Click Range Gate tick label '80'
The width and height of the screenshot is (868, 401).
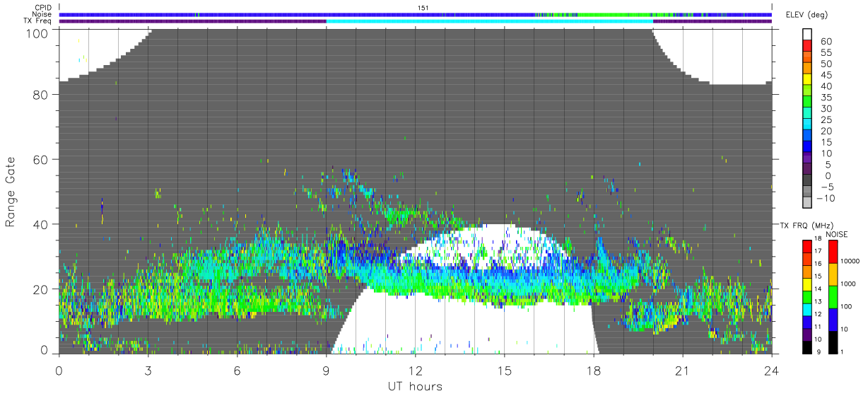[x=40, y=94]
